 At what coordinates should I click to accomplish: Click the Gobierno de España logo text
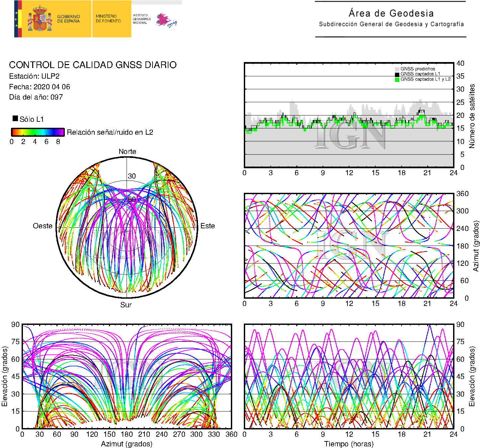(x=68, y=19)
